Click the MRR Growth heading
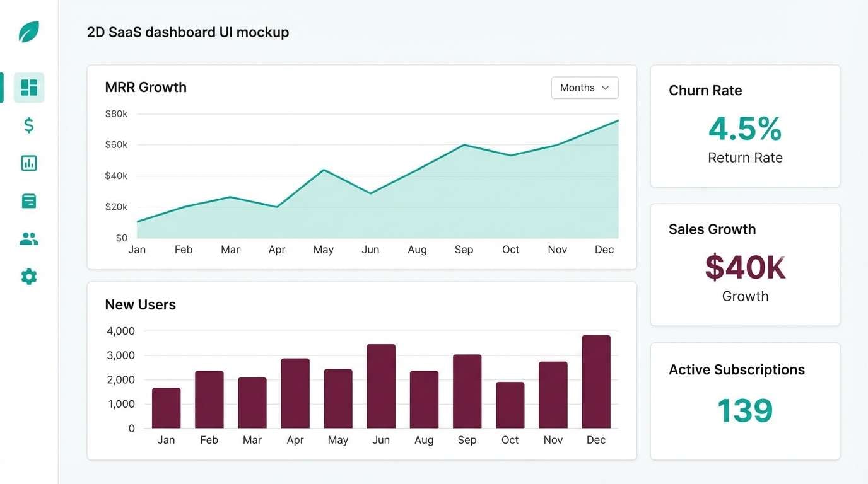This screenshot has height=484, width=868. click(146, 87)
